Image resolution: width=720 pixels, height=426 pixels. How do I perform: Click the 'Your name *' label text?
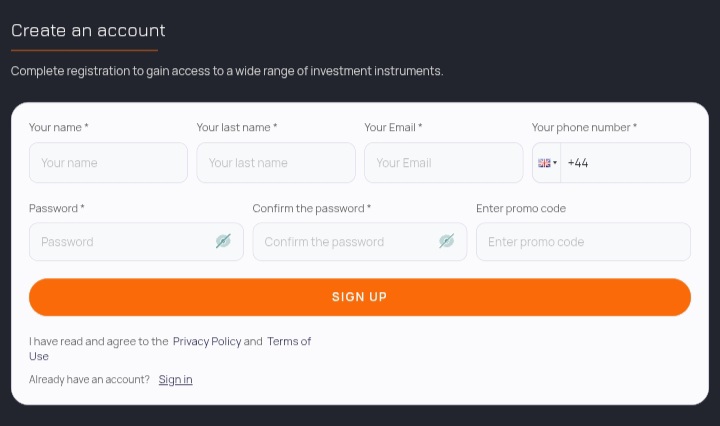tap(59, 127)
